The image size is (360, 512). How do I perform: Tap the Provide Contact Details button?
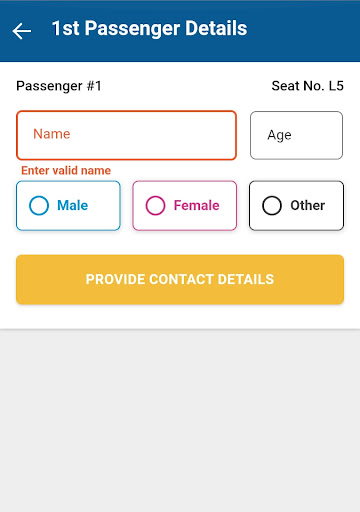coord(180,279)
